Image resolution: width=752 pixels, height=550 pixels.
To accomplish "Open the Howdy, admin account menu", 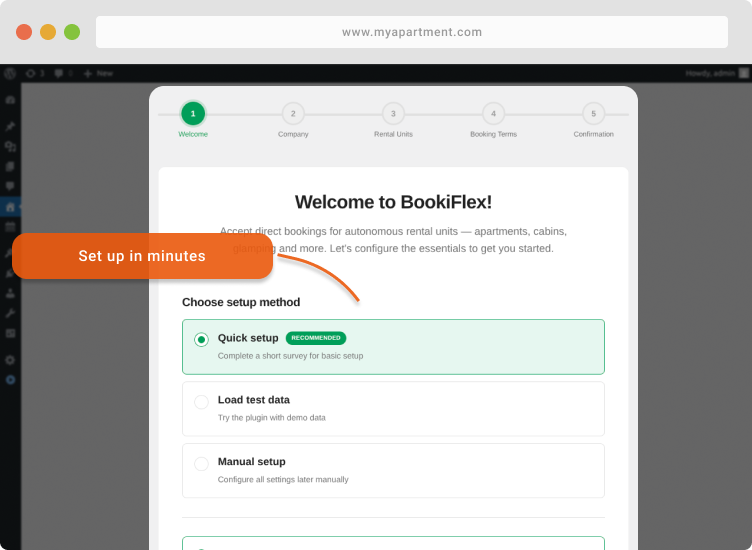I will [x=717, y=73].
